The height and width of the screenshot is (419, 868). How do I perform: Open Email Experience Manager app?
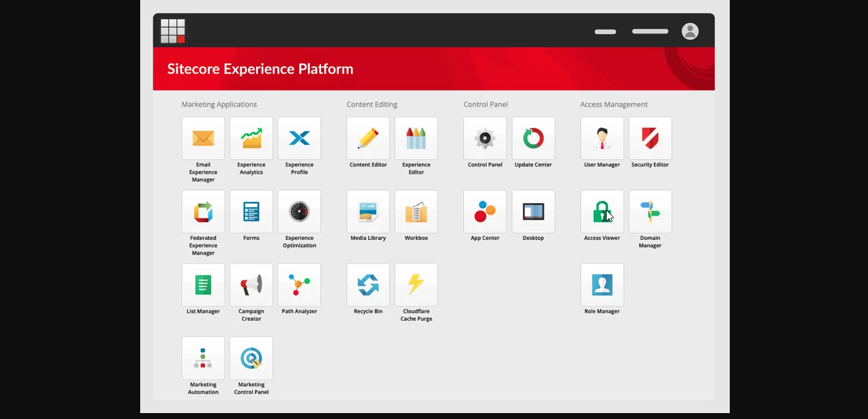point(203,138)
